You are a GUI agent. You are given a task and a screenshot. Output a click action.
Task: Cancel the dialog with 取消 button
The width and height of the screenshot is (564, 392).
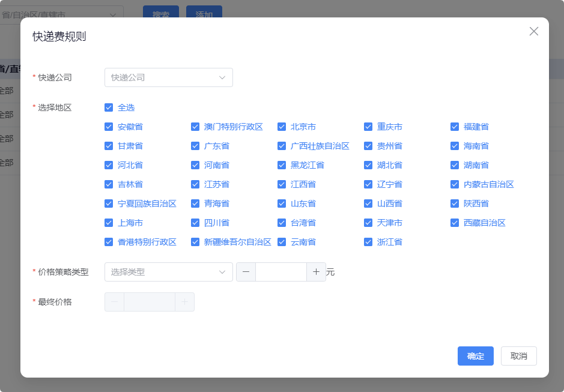(x=519, y=356)
